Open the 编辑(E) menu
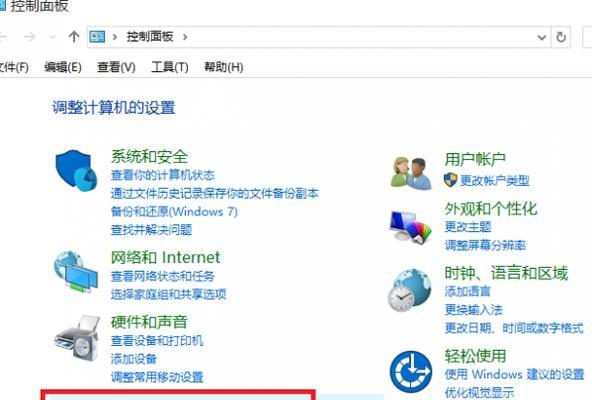This screenshot has height=400, width=592. coord(63,67)
